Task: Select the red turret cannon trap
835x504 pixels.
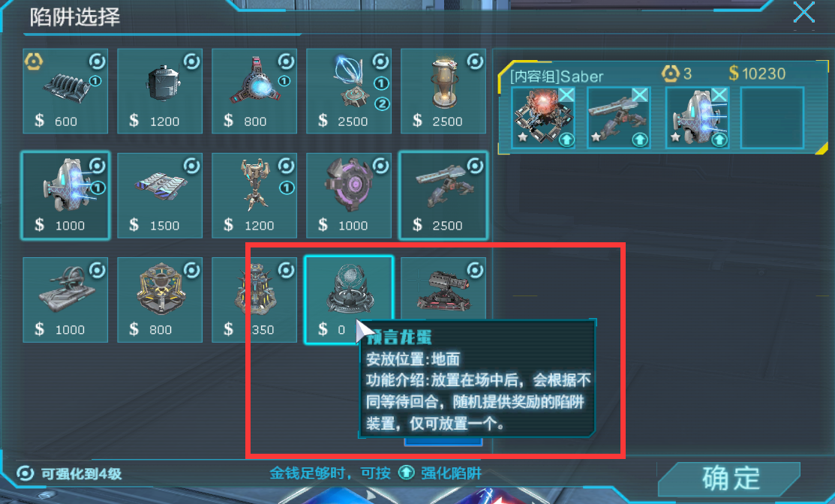Action: [443, 290]
